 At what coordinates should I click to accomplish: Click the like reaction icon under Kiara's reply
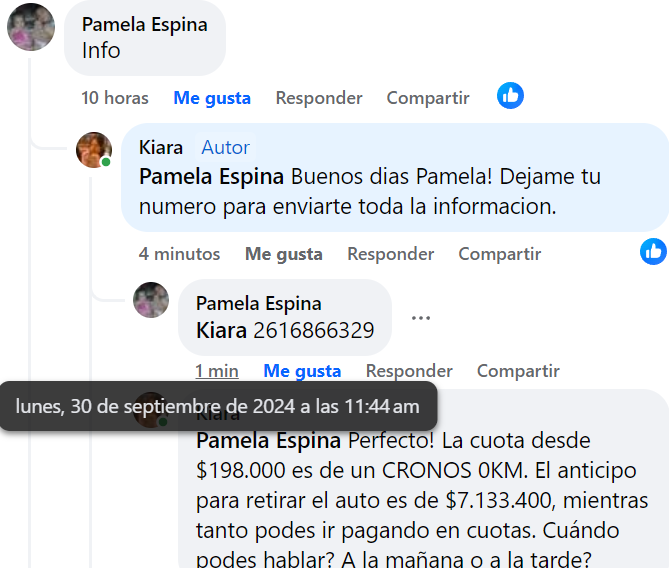(x=654, y=252)
